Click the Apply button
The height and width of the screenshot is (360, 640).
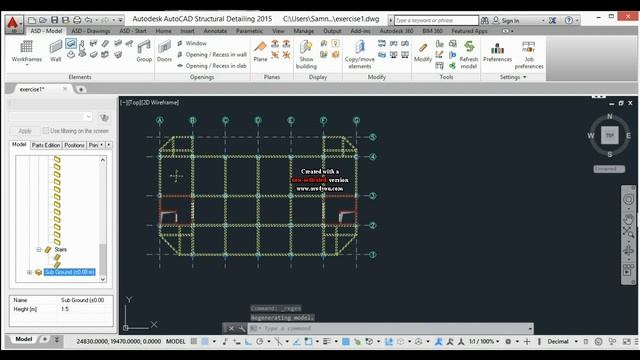(x=25, y=131)
